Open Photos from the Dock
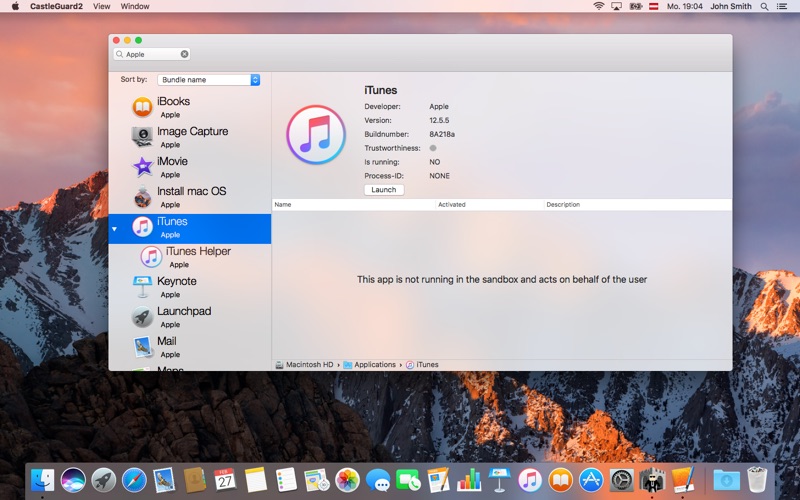The image size is (800, 500). pos(347,480)
